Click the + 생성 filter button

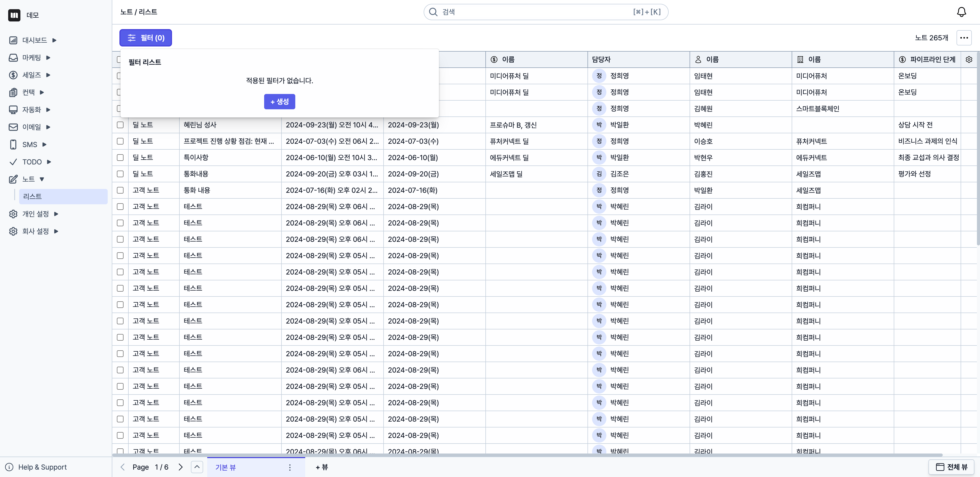click(x=280, y=102)
